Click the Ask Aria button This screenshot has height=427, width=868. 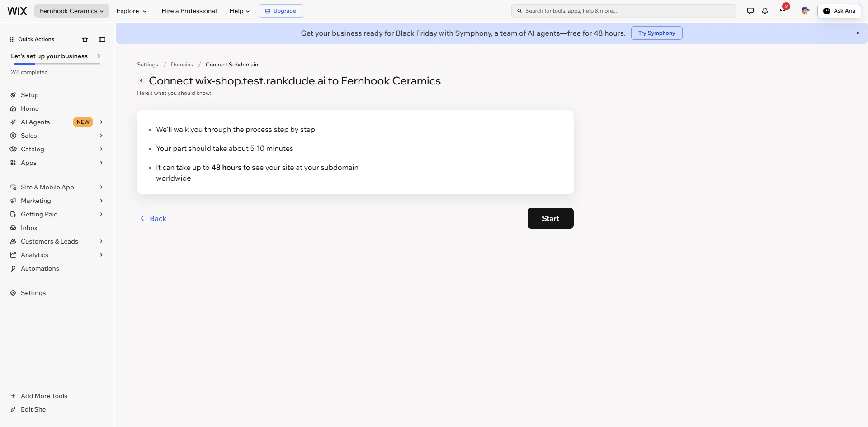click(839, 11)
